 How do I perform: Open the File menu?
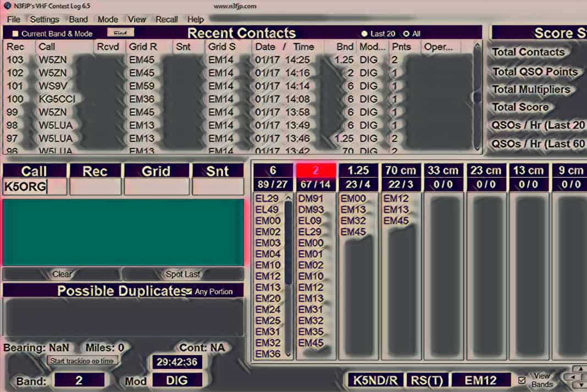pyautogui.click(x=13, y=19)
